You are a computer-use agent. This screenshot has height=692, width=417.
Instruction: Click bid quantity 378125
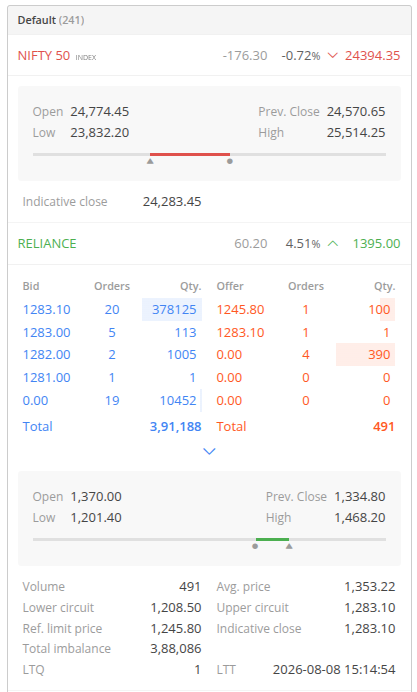[174, 309]
